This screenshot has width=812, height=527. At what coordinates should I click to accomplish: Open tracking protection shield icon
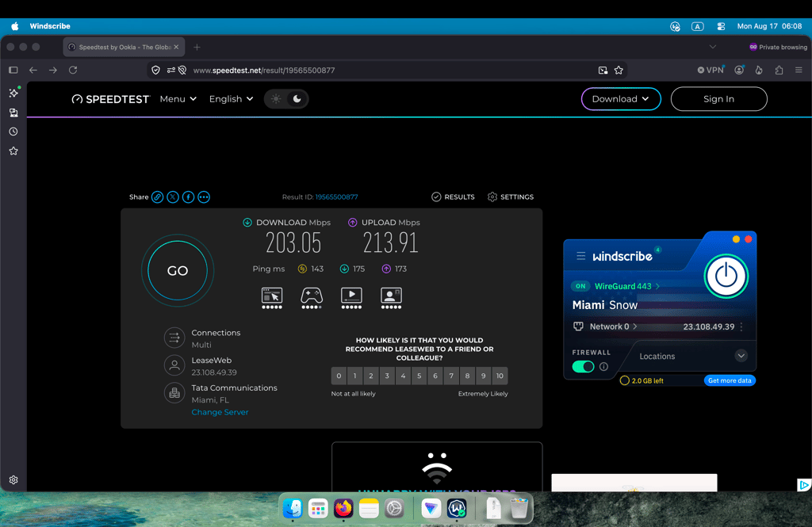pos(156,70)
